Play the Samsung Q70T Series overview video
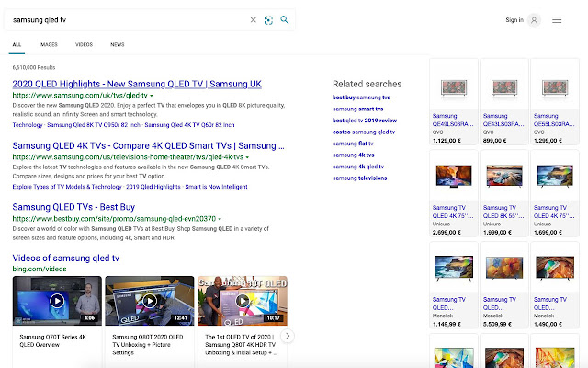Screen dimensions: 588x368 pos(57,301)
